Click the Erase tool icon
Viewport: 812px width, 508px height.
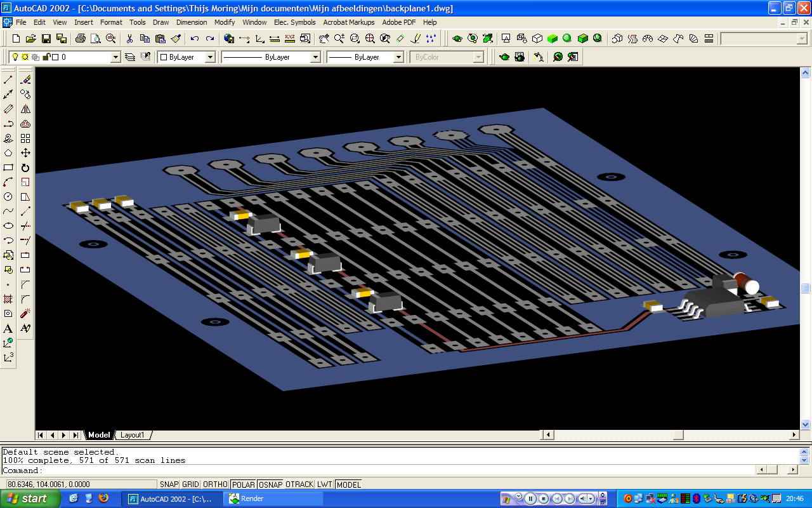[25, 79]
